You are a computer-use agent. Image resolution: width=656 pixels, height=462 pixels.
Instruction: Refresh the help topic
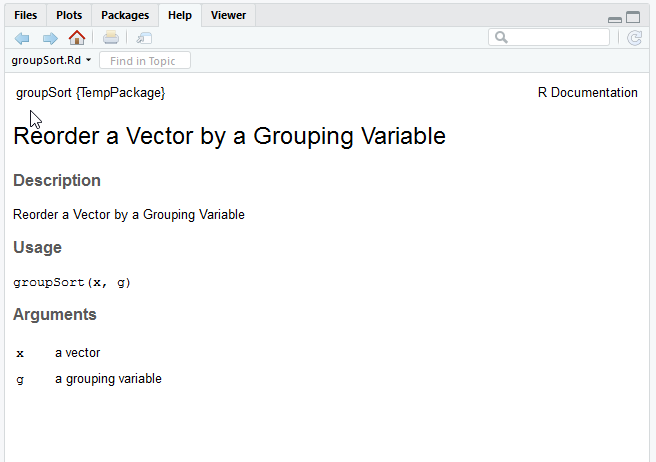pos(634,38)
